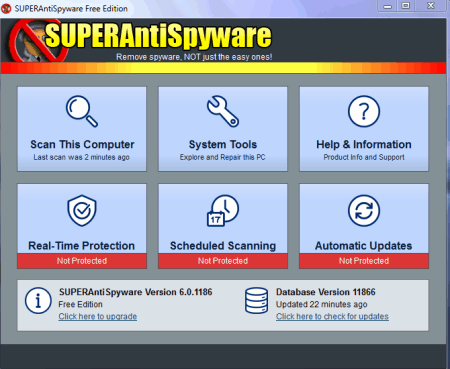Click the clock calendar Scheduled Scanning icon
This screenshot has height=369, width=450.
tap(223, 211)
